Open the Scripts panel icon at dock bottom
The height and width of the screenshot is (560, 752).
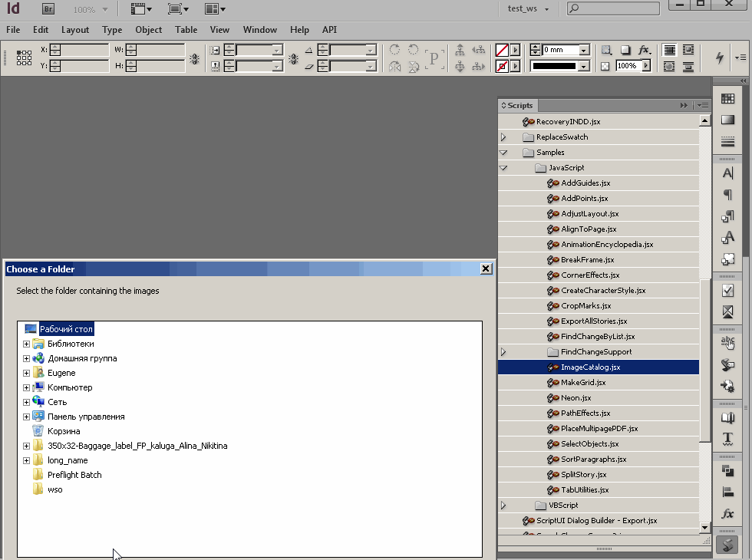pos(727,545)
